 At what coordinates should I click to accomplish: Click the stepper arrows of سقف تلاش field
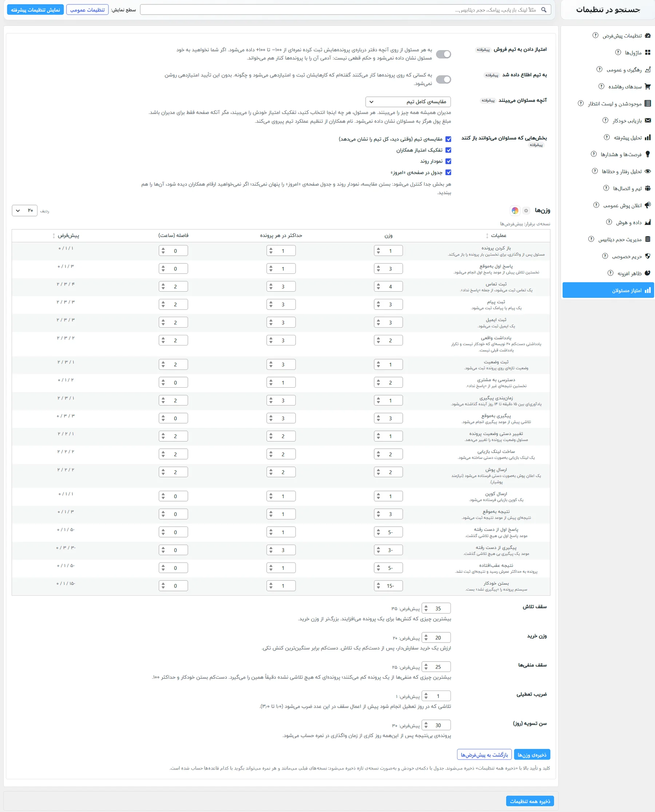tap(426, 608)
